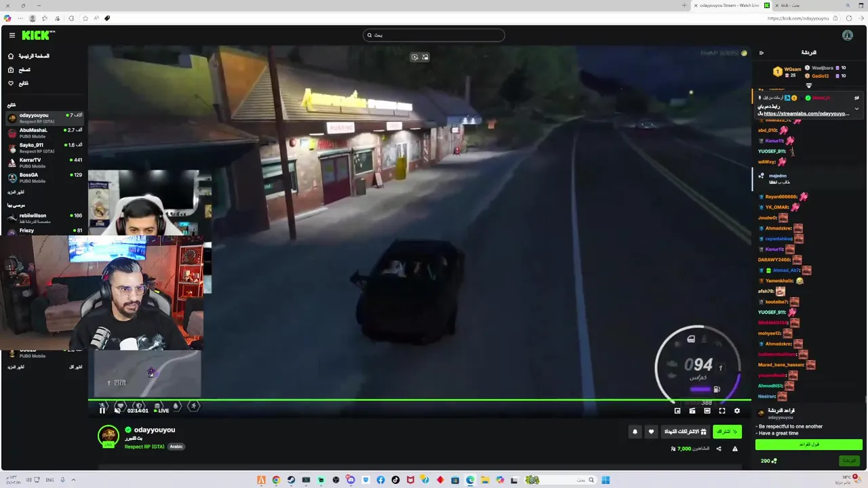The width and height of the screenshot is (868, 488).
Task: Refresh the page in browser toolbar
Action: click(x=849, y=18)
